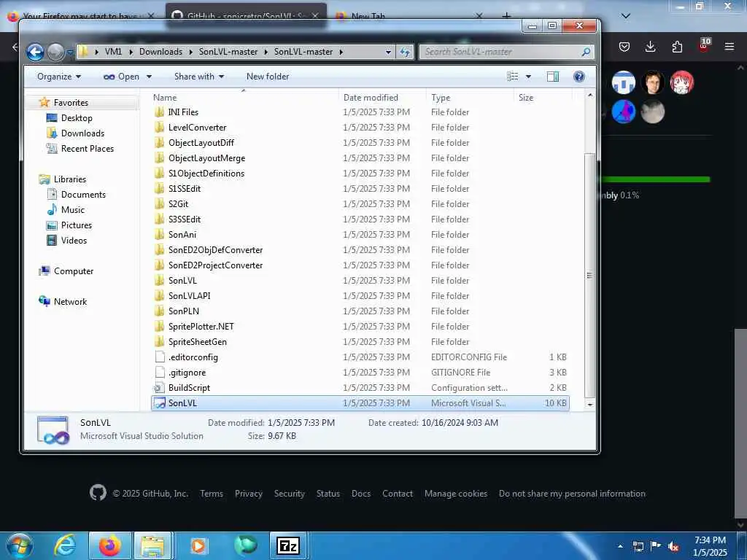The image size is (747, 560).
Task: Click the Firefox downloads arrow icon
Action: coord(650,47)
